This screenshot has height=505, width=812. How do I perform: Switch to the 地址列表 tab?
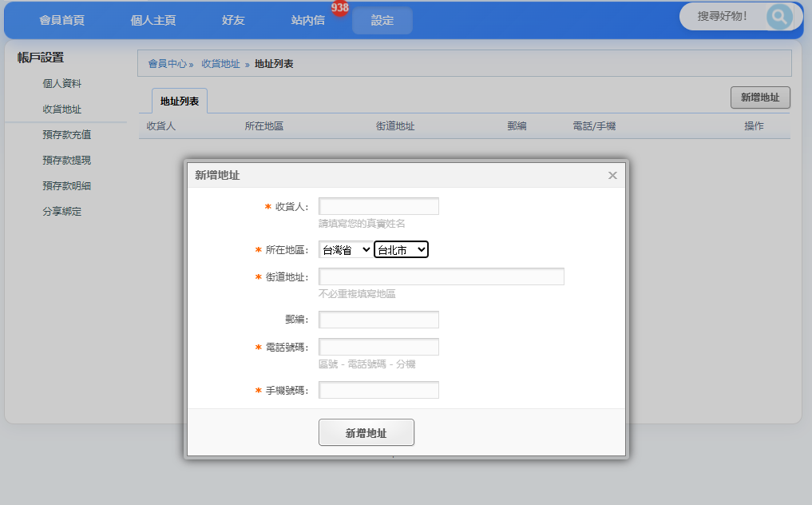click(180, 101)
